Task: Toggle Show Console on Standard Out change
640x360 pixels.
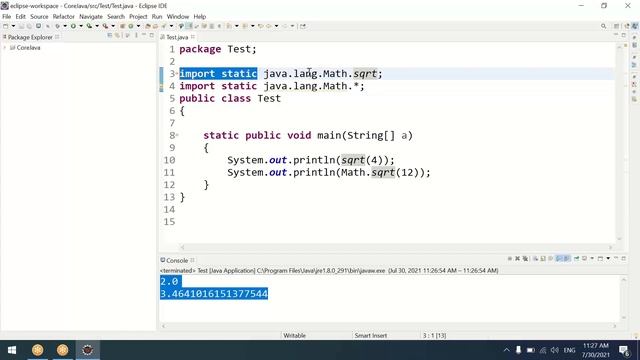Action: (559, 259)
